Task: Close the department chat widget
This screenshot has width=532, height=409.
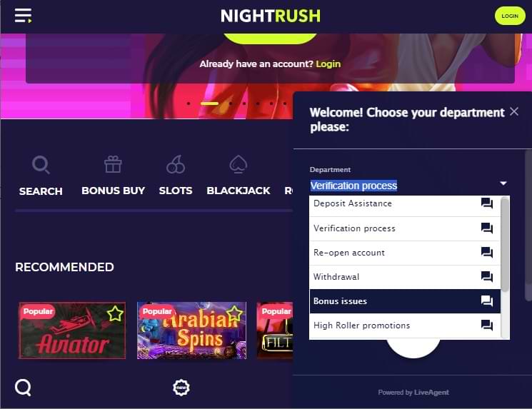Action: [x=514, y=111]
